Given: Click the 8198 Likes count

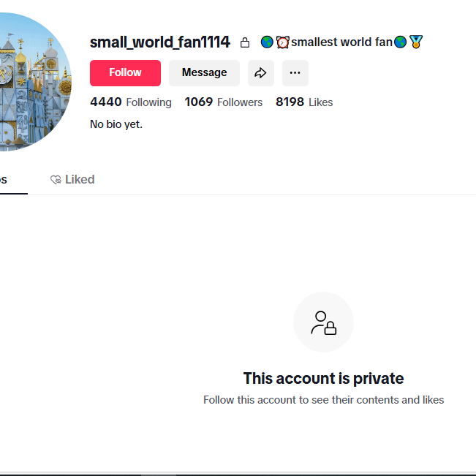Looking at the screenshot, I should [x=304, y=102].
